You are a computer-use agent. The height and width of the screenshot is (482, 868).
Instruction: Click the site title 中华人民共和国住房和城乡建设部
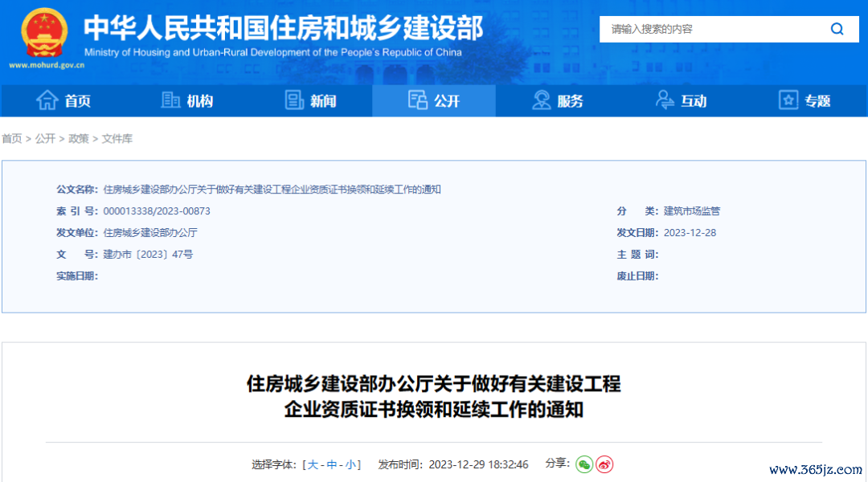284,27
